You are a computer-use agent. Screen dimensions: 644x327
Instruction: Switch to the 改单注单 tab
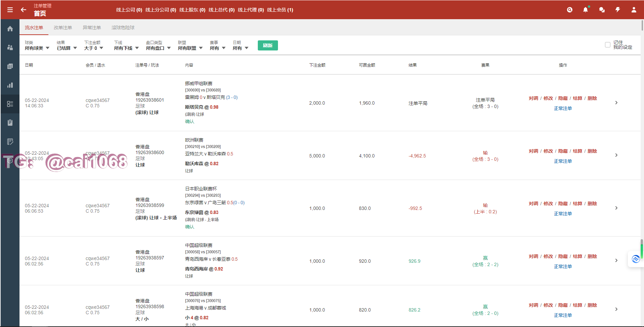(63, 28)
